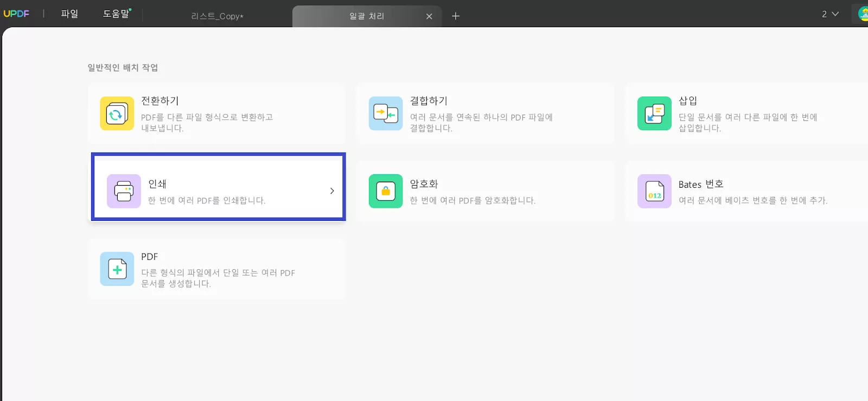
Task: Click the 암호화 card title
Action: (424, 184)
